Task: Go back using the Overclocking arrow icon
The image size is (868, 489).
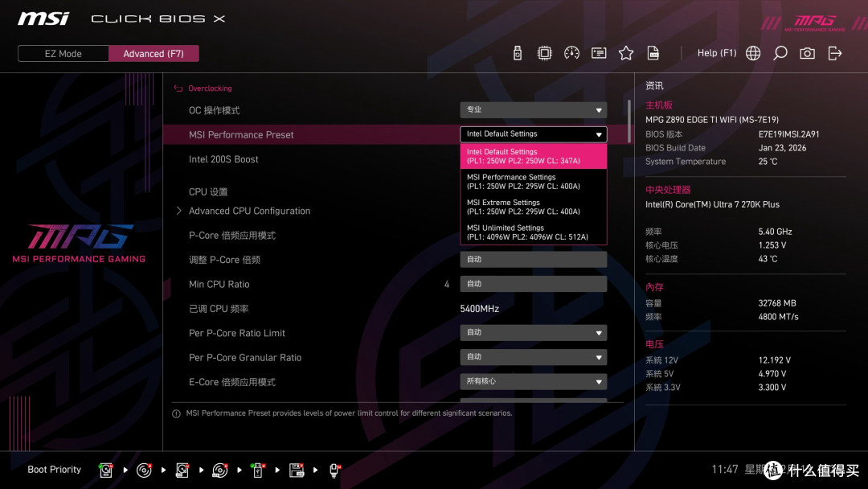Action: (x=178, y=88)
